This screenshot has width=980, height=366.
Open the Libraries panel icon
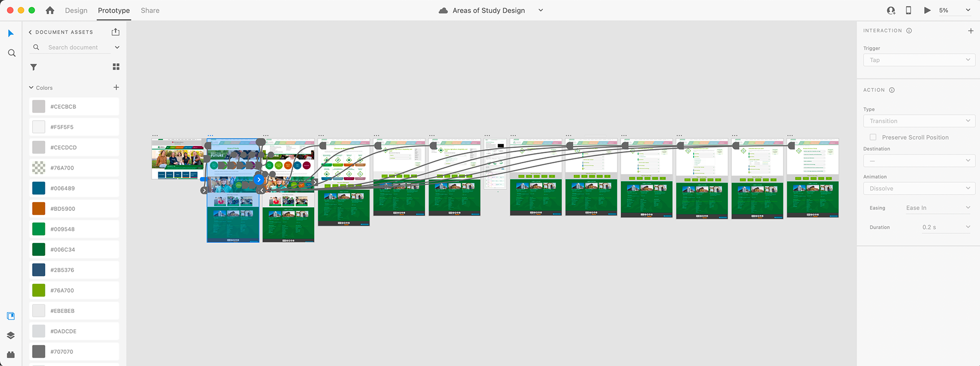click(11, 316)
